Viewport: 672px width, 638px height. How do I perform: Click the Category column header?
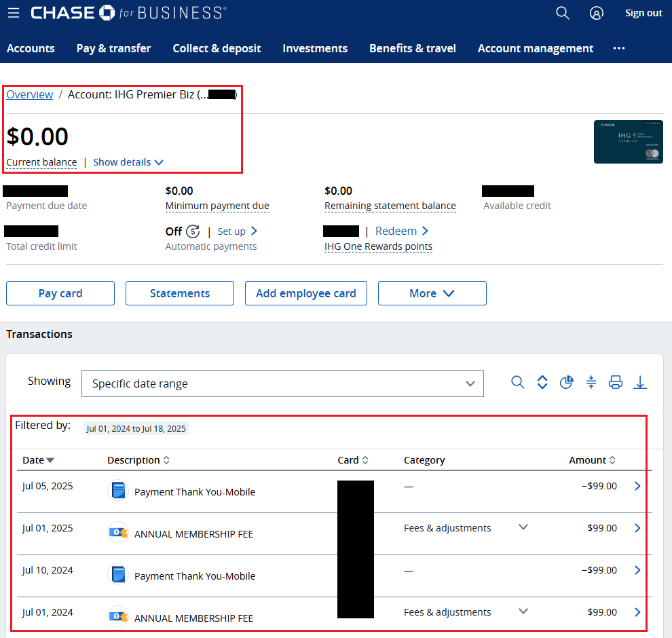tap(424, 460)
